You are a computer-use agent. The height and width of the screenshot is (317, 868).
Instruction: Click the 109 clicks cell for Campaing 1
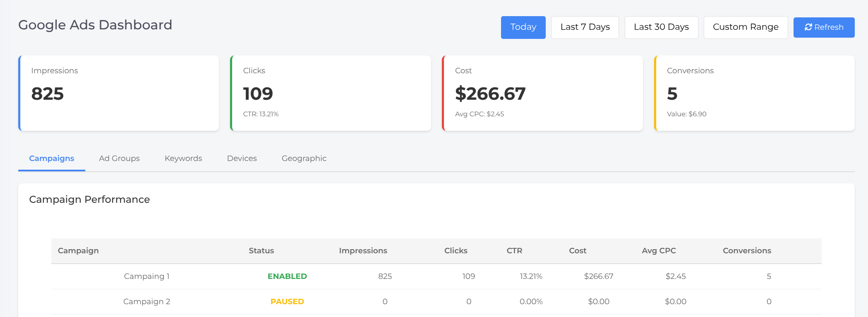pyautogui.click(x=469, y=276)
